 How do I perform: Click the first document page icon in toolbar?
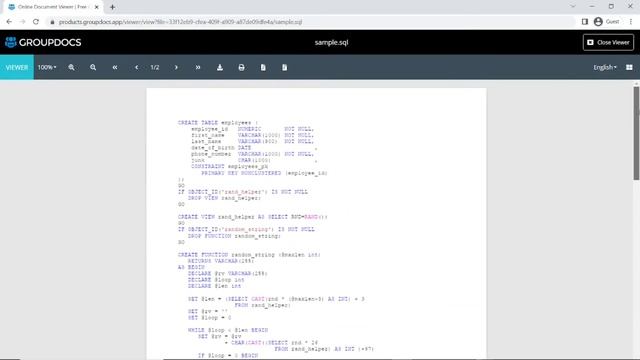coord(263,67)
